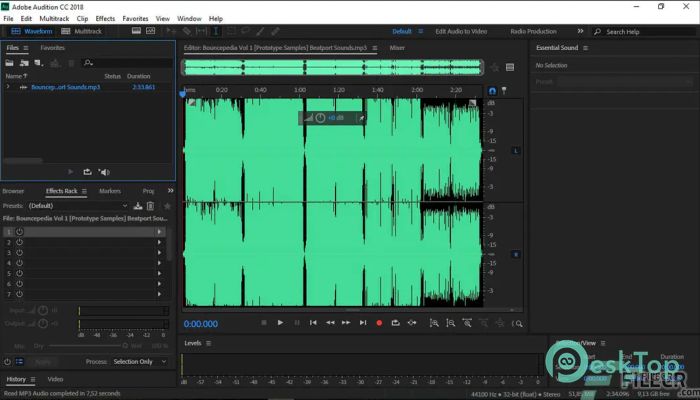Show the spectral pitch display
The image size is (700, 400).
pyautogui.click(x=150, y=31)
